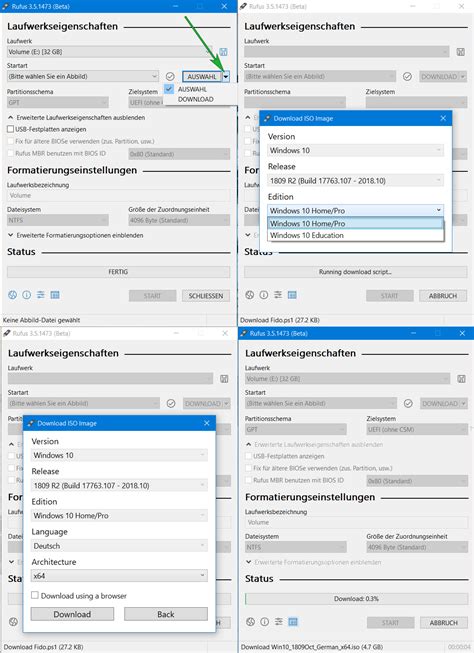Click the Back button in the Architecture dialog
Screen dimensions: 474x653
click(x=166, y=614)
